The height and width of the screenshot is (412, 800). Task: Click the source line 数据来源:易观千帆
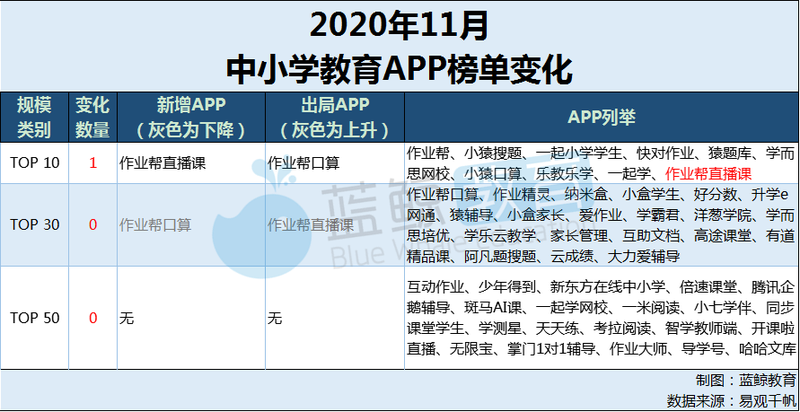[731, 400]
